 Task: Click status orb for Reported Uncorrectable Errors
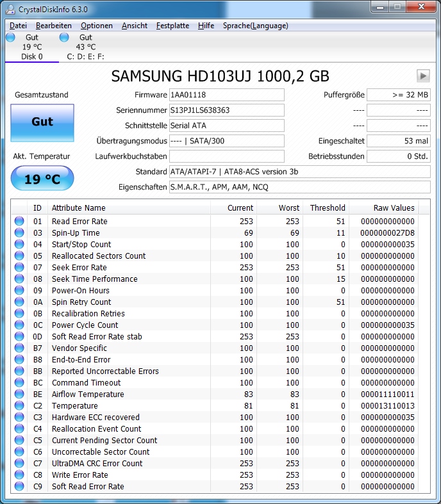(19, 371)
